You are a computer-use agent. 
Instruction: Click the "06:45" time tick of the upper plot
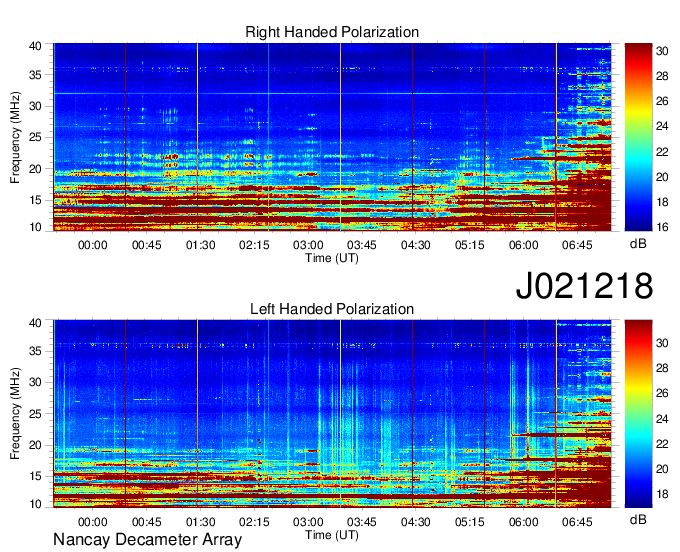[x=577, y=245]
